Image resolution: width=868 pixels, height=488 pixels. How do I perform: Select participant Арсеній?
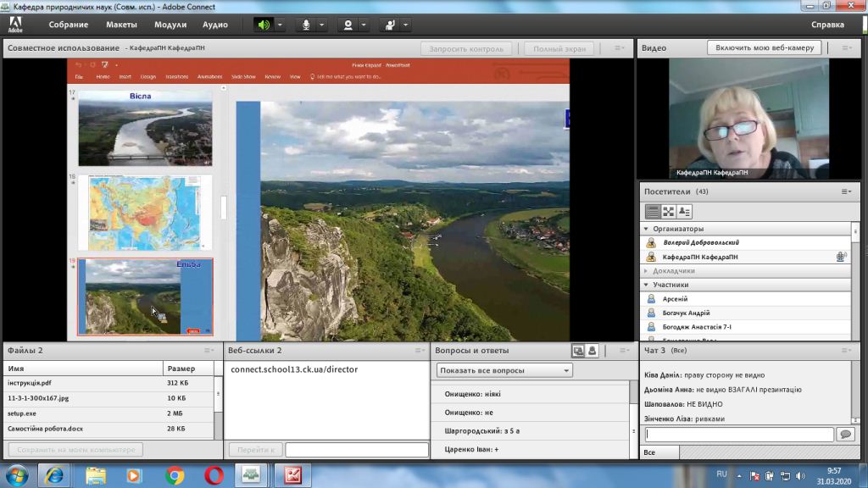tap(746, 299)
